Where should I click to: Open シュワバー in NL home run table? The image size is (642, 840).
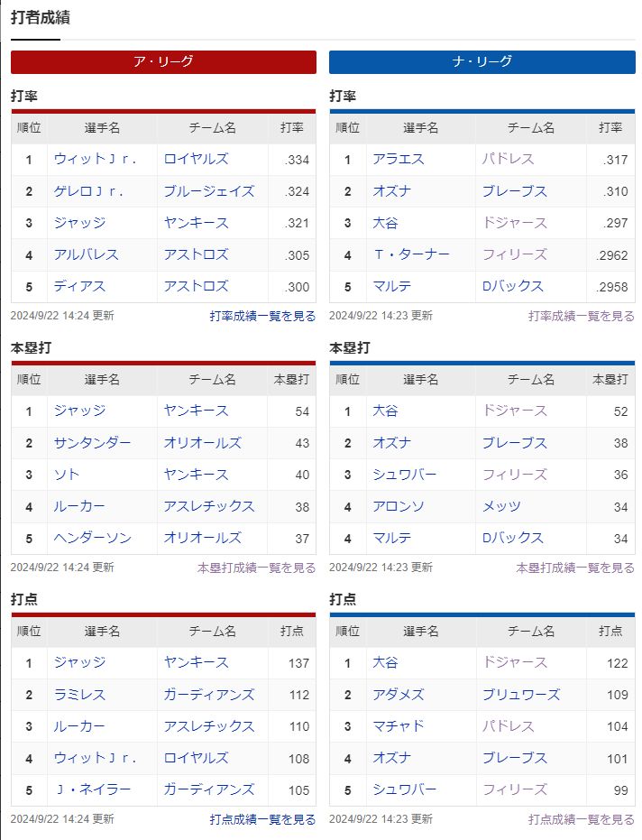click(x=404, y=475)
